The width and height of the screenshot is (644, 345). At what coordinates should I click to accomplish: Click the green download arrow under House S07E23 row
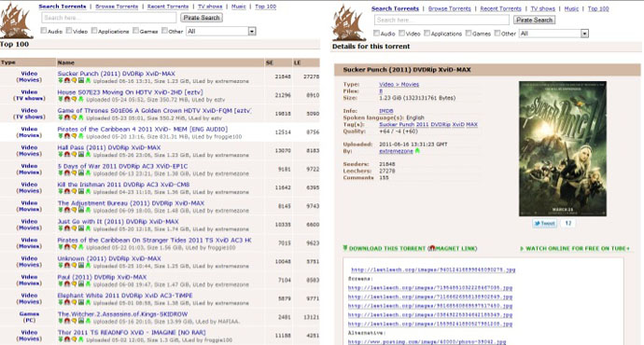tap(61, 99)
